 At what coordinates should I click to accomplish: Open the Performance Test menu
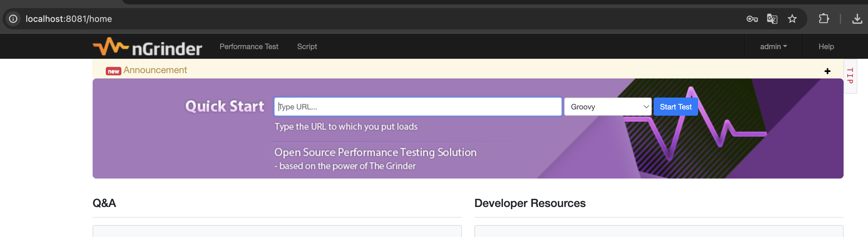click(x=249, y=47)
